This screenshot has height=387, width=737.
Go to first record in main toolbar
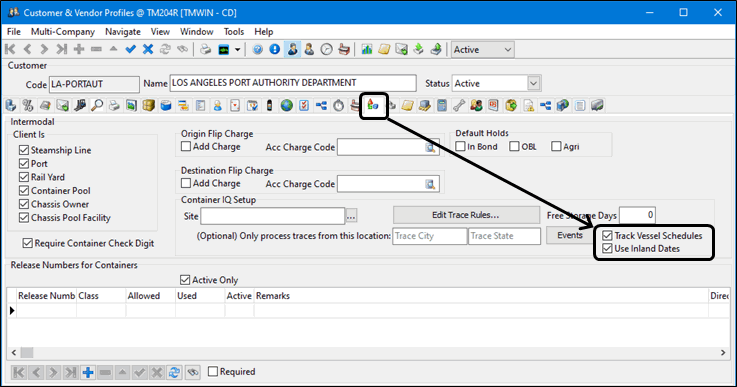click(10, 49)
